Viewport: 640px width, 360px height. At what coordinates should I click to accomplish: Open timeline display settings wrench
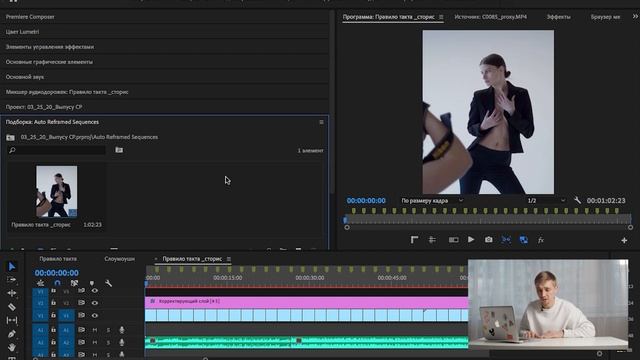tap(109, 283)
